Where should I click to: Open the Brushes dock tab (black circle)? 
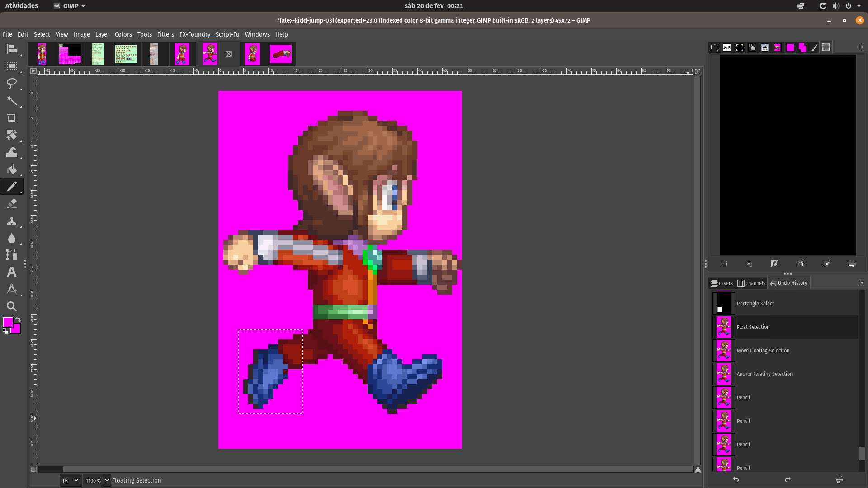[740, 47]
